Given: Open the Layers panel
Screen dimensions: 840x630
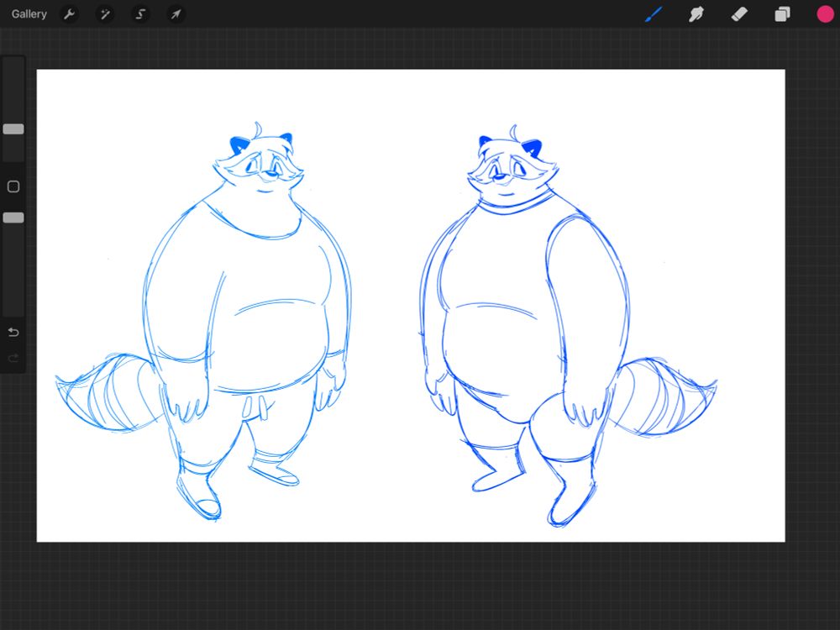Looking at the screenshot, I should tap(782, 14).
